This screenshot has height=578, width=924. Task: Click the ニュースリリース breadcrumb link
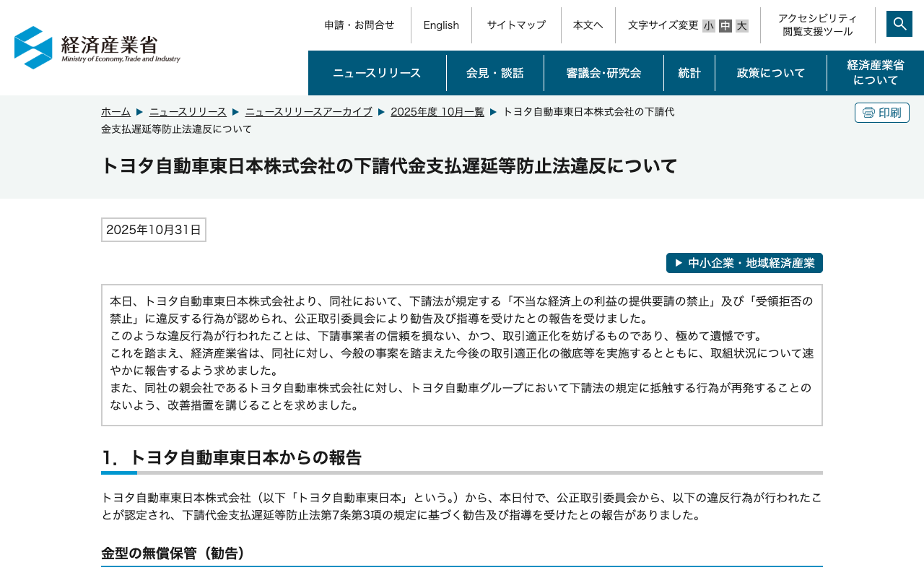click(188, 112)
